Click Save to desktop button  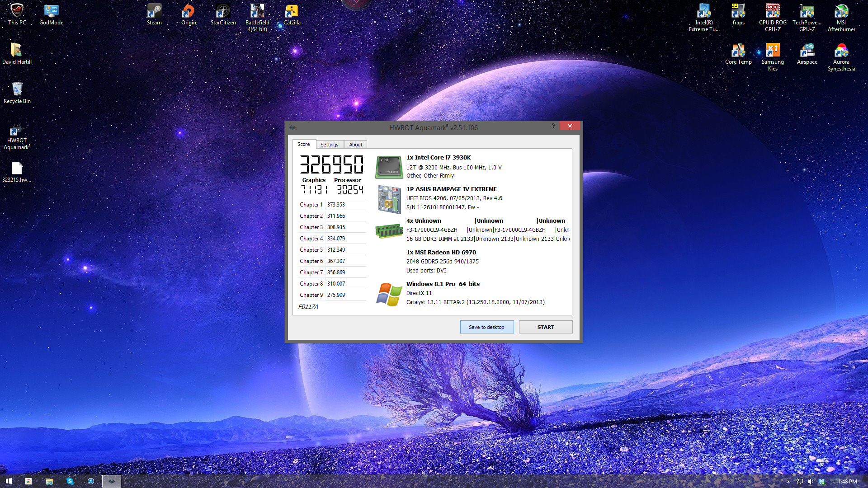(x=486, y=327)
